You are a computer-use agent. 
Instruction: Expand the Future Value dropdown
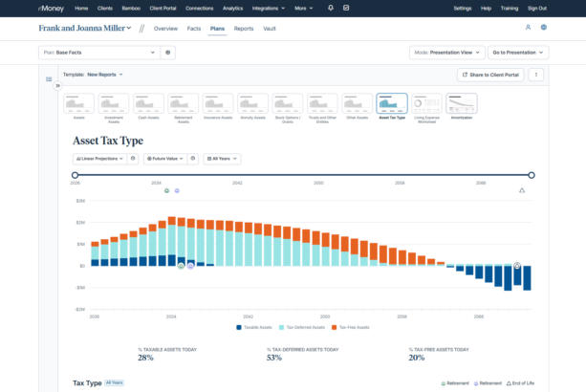click(x=165, y=159)
